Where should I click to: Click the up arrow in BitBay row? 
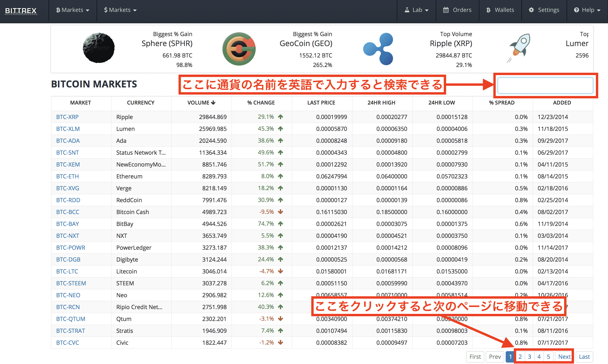[280, 224]
